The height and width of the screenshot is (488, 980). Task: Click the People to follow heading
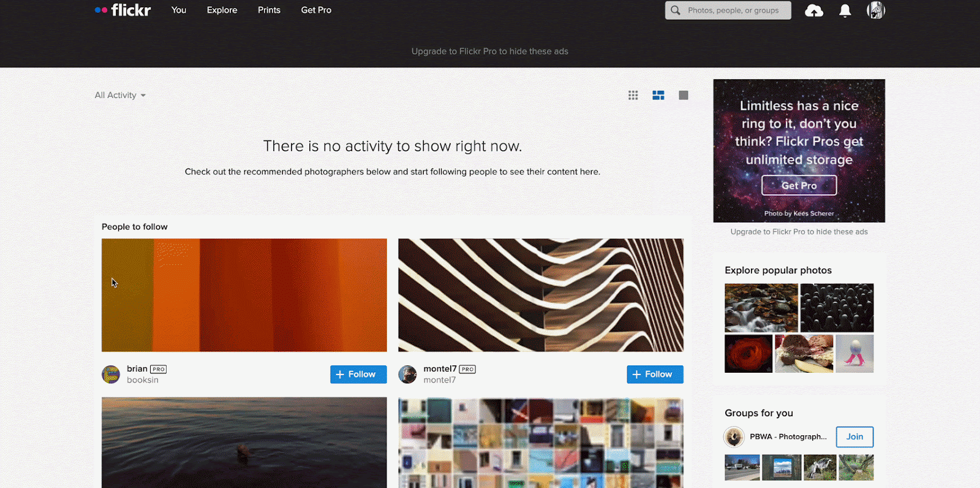pos(135,227)
